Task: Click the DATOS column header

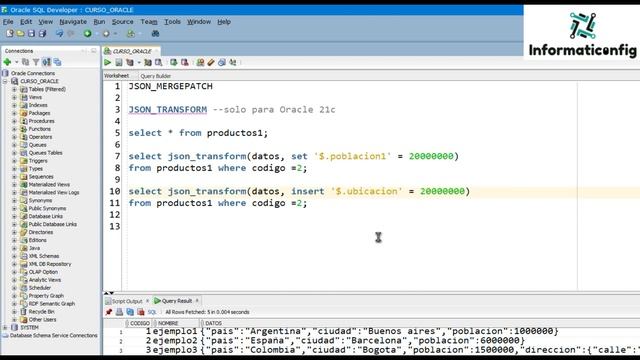Action: 214,323
